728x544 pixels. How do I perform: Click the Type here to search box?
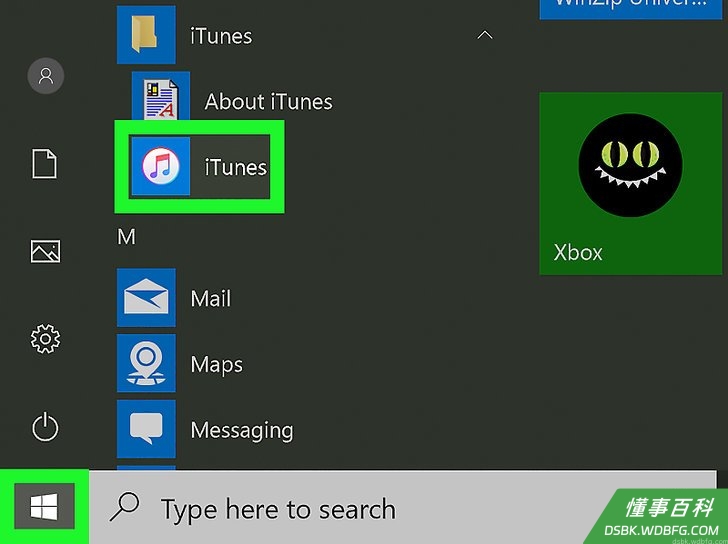(402, 508)
